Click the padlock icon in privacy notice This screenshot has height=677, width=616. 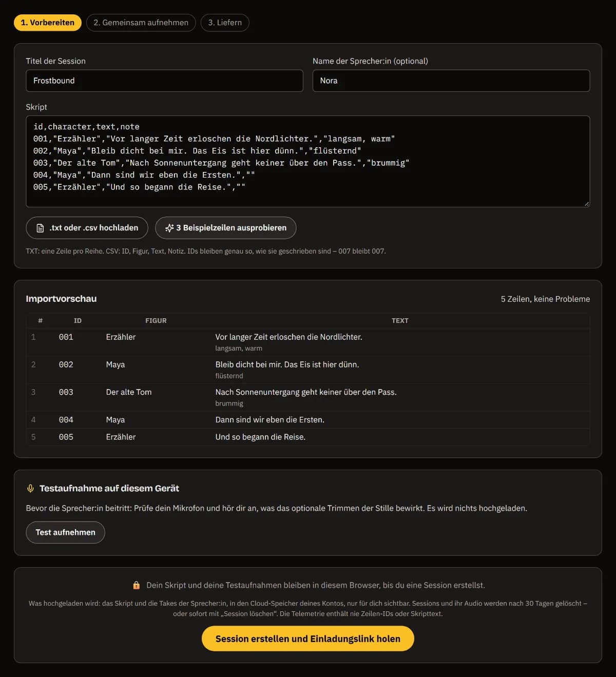(x=137, y=585)
